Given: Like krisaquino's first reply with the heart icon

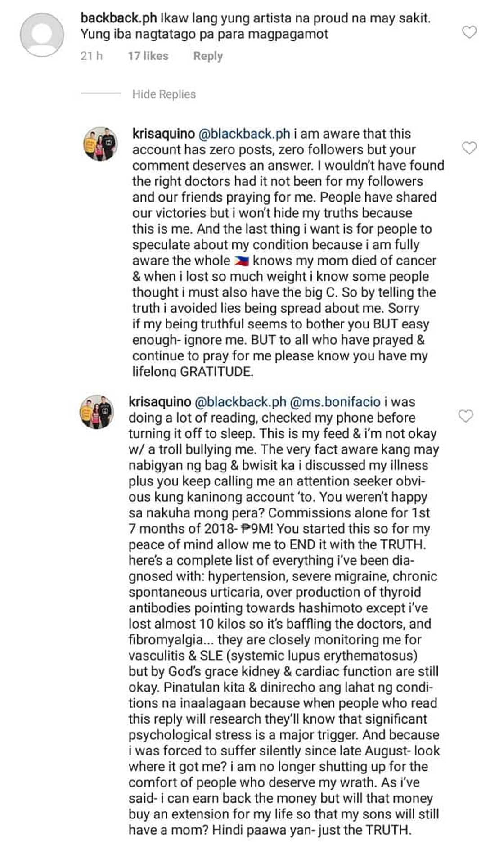Looking at the screenshot, I should (x=469, y=148).
